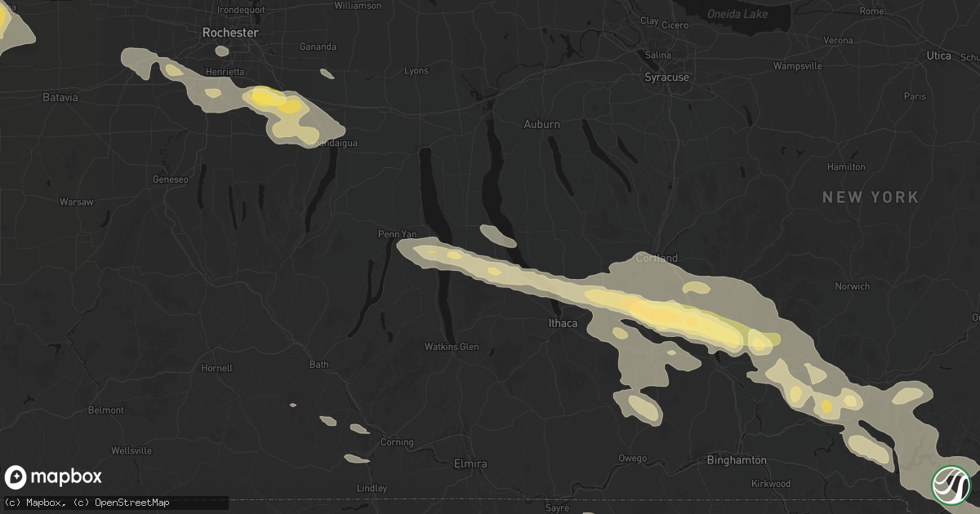This screenshot has height=514, width=980.
Task: Click the Kirkwood label
Action: 773,484
